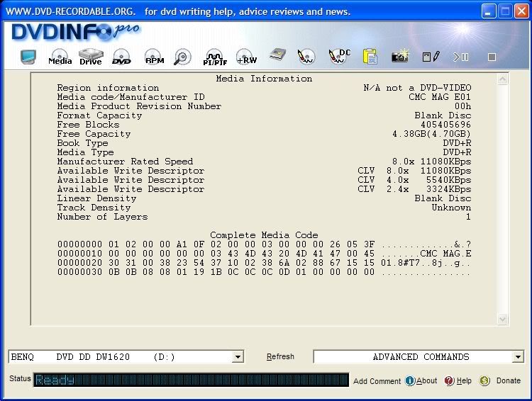
Task: Click the 'Linear Density' label
Action: pos(96,198)
